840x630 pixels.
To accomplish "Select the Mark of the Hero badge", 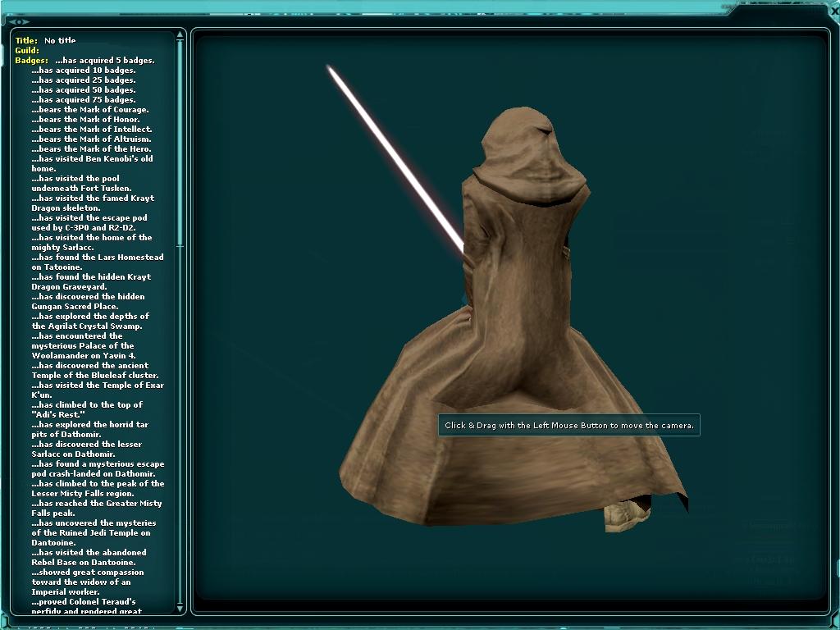I will point(91,149).
